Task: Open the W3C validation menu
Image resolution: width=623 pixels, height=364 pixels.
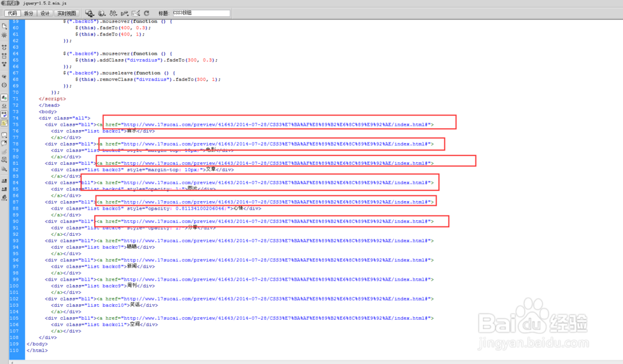Action: click(x=125, y=13)
